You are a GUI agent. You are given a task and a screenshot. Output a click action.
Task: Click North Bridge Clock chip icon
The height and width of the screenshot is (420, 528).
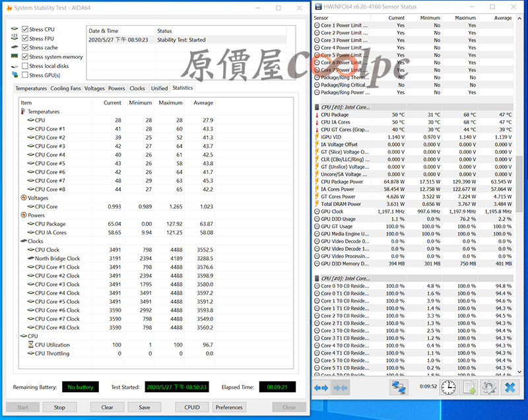pos(30,258)
